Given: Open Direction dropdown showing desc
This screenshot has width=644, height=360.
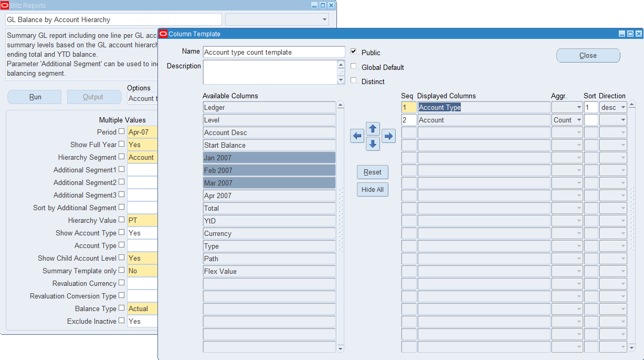Looking at the screenshot, I should pyautogui.click(x=613, y=107).
